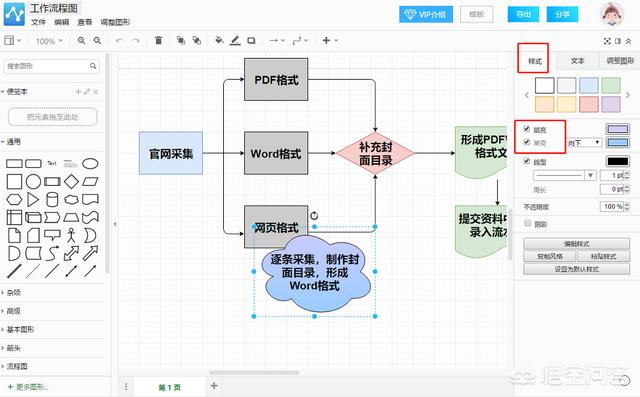Switch to the text tab in the right panel
The width and height of the screenshot is (640, 397).
[x=577, y=61]
